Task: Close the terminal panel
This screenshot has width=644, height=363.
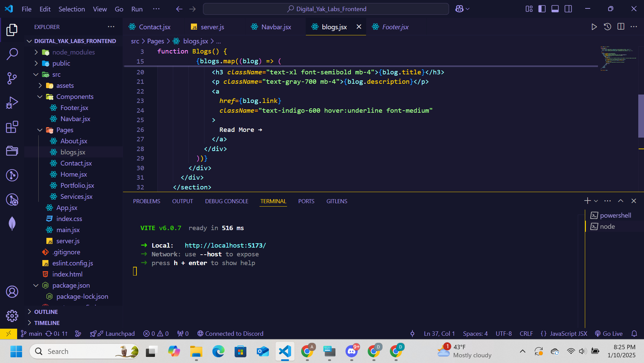Action: tap(634, 201)
